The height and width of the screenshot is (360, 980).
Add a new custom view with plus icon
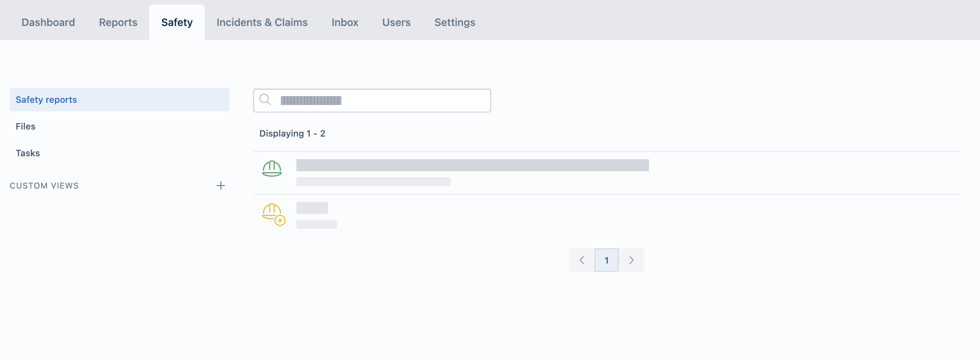221,186
